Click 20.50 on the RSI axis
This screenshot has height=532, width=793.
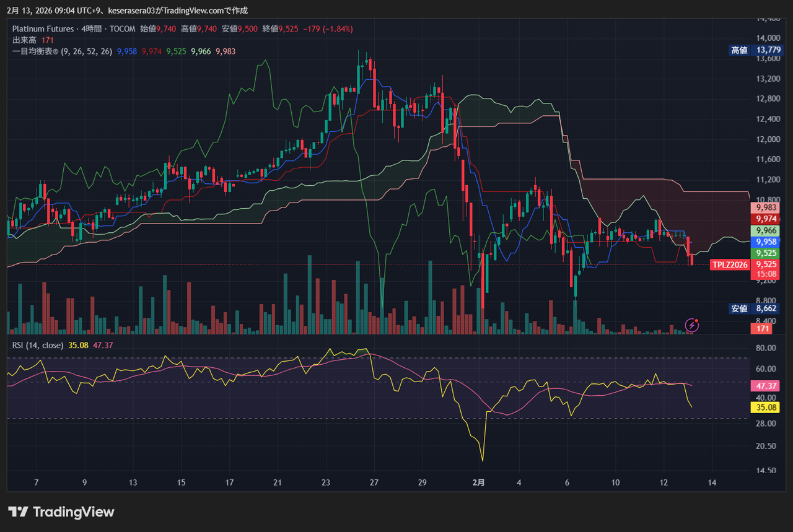click(766, 446)
